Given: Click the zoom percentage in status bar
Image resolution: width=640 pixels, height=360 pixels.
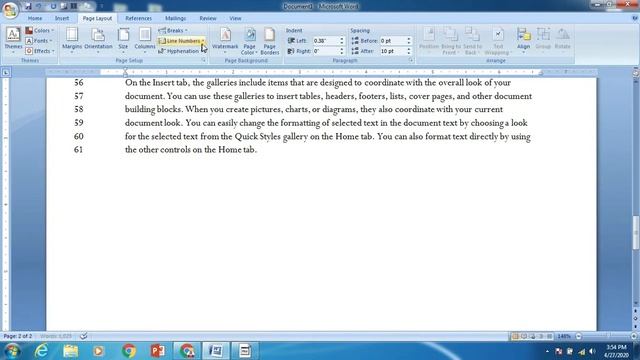Looking at the screenshot, I should pos(564,336).
